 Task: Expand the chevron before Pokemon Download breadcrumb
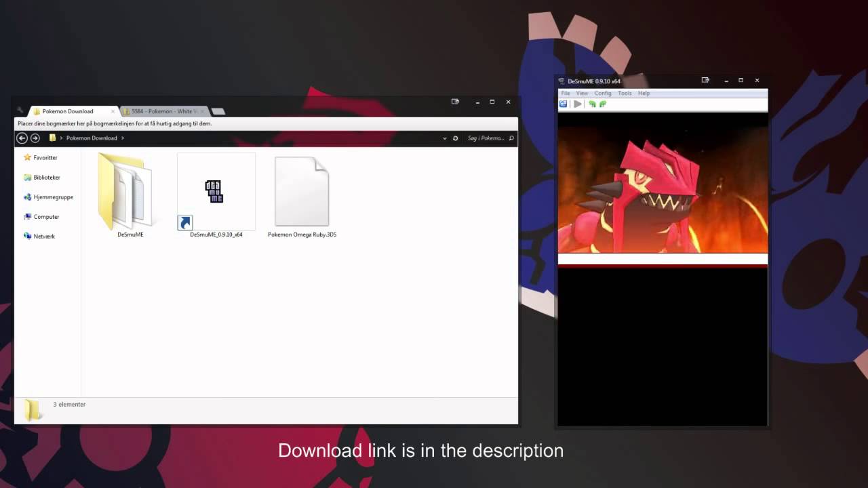62,138
